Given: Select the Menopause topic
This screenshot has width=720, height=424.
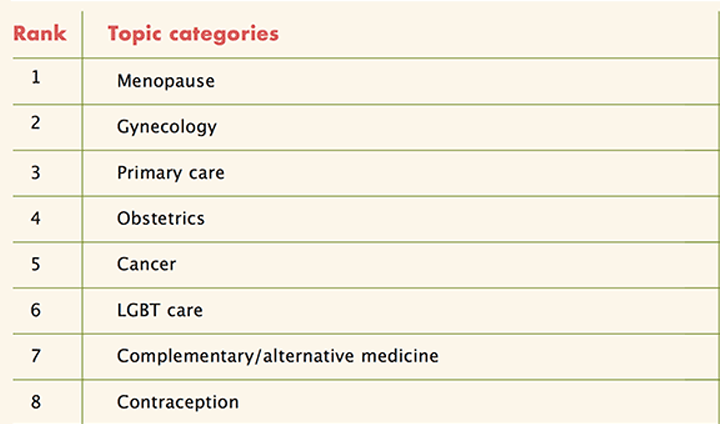Looking at the screenshot, I should click(166, 81).
